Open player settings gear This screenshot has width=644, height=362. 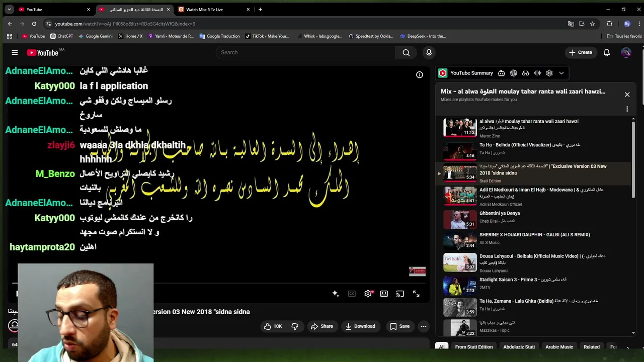click(368, 294)
